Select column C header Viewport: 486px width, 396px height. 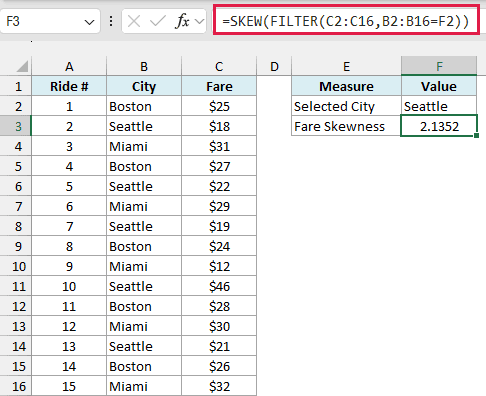(x=219, y=67)
